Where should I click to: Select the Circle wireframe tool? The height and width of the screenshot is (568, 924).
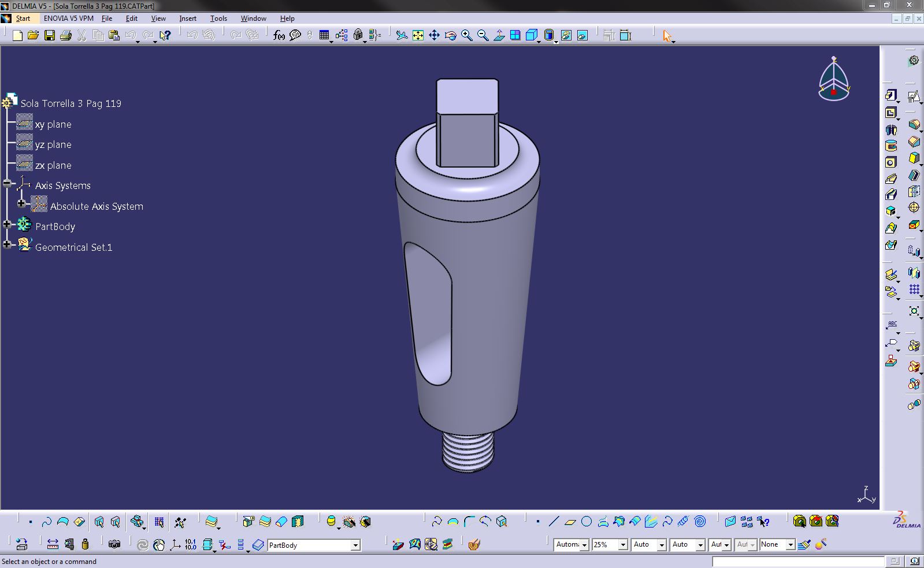[x=586, y=522]
